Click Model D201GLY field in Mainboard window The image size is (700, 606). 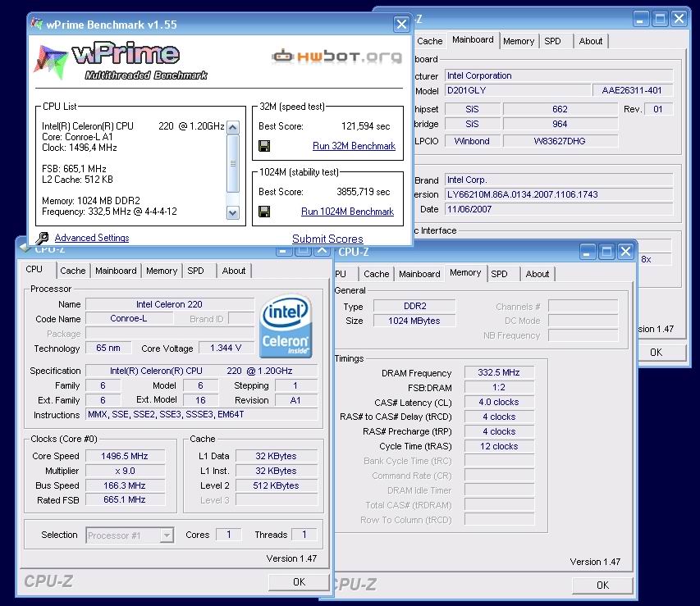[x=518, y=90]
